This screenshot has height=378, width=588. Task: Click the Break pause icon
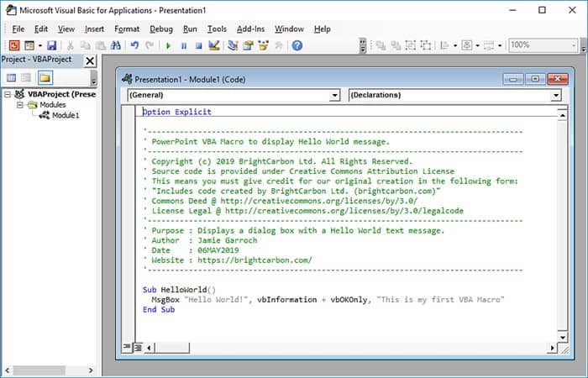184,45
